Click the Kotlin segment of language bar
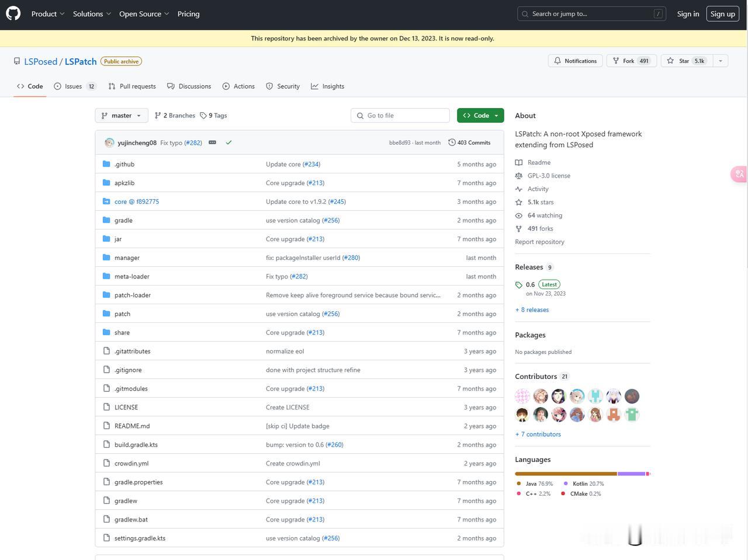 point(632,474)
